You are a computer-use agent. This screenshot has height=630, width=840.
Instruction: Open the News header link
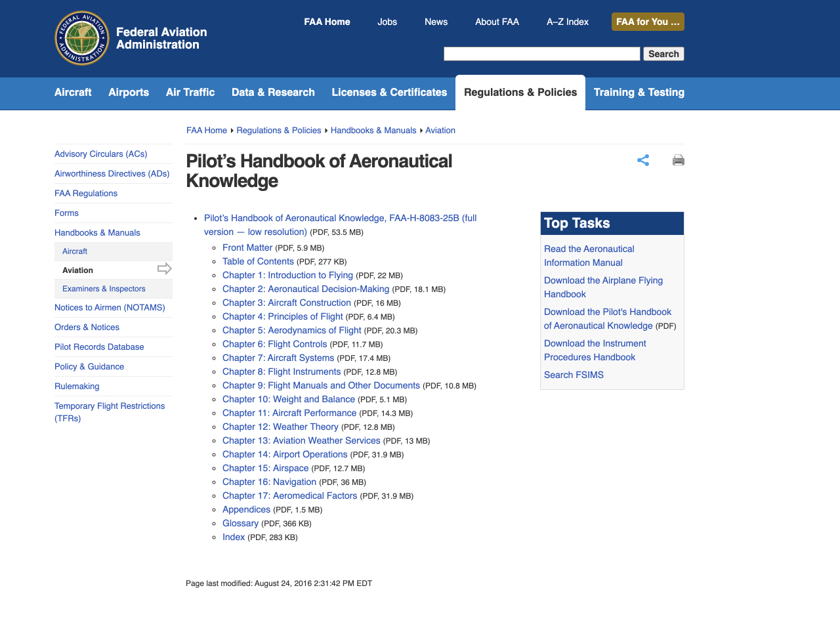coord(436,22)
